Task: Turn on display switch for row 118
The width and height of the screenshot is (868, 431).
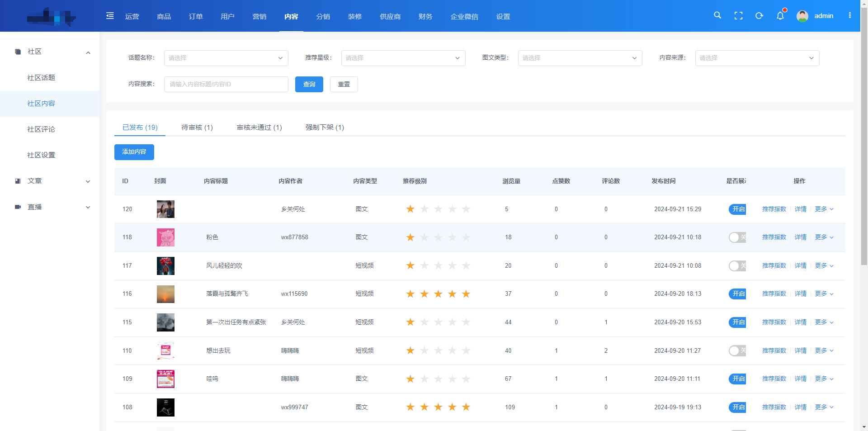Action: click(x=737, y=237)
